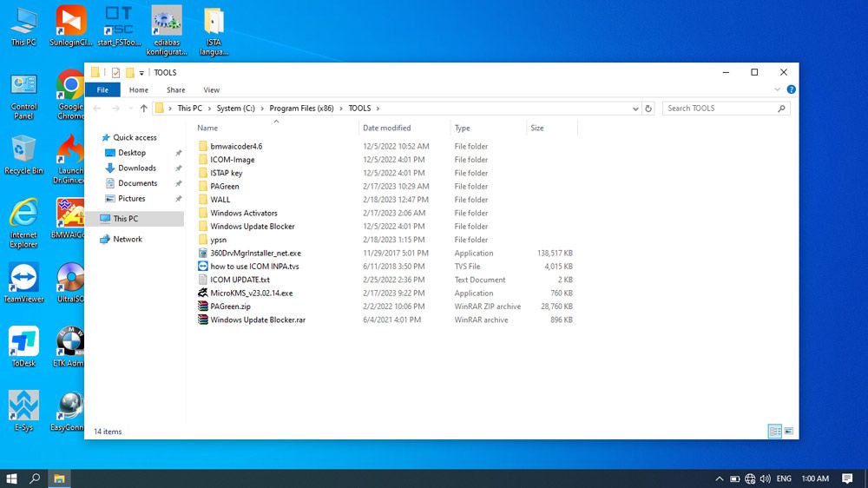The width and height of the screenshot is (868, 488).
Task: Open the Home ribbon tab
Action: tap(138, 89)
